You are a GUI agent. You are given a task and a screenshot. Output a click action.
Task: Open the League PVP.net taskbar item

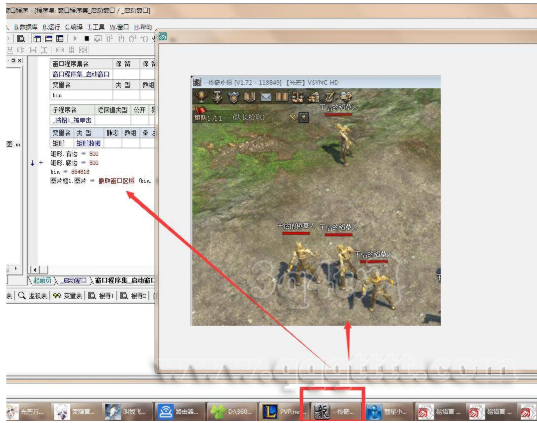[x=284, y=412]
